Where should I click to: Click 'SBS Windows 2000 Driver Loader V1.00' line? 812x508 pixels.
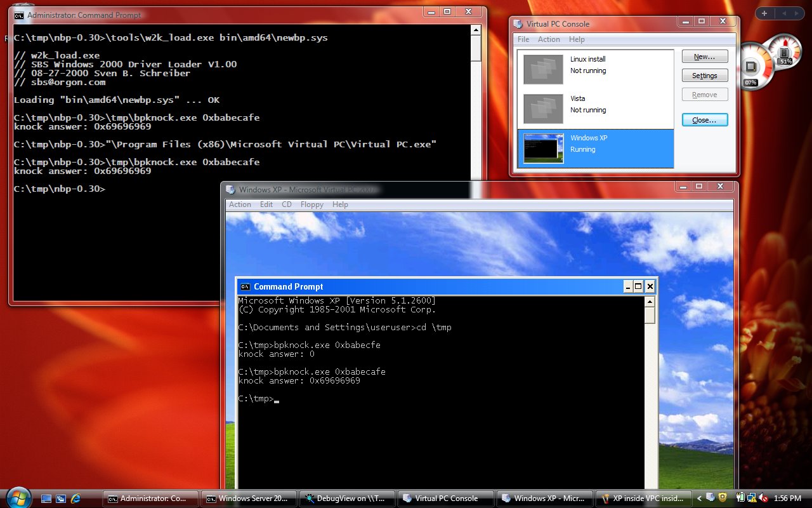click(125, 64)
